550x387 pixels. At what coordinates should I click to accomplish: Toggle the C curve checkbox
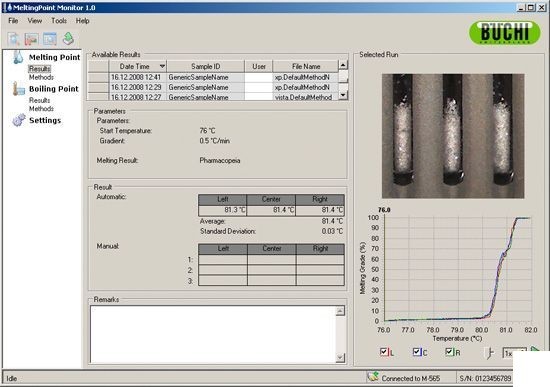(x=416, y=352)
